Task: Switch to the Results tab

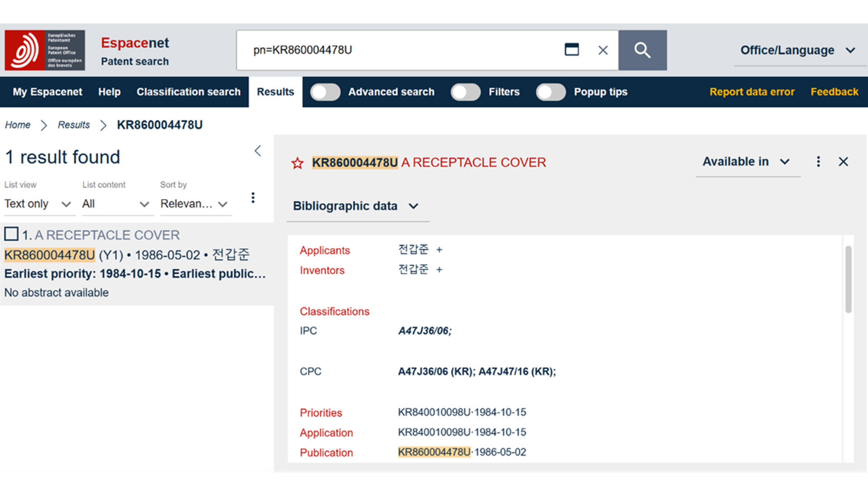Action: point(275,92)
